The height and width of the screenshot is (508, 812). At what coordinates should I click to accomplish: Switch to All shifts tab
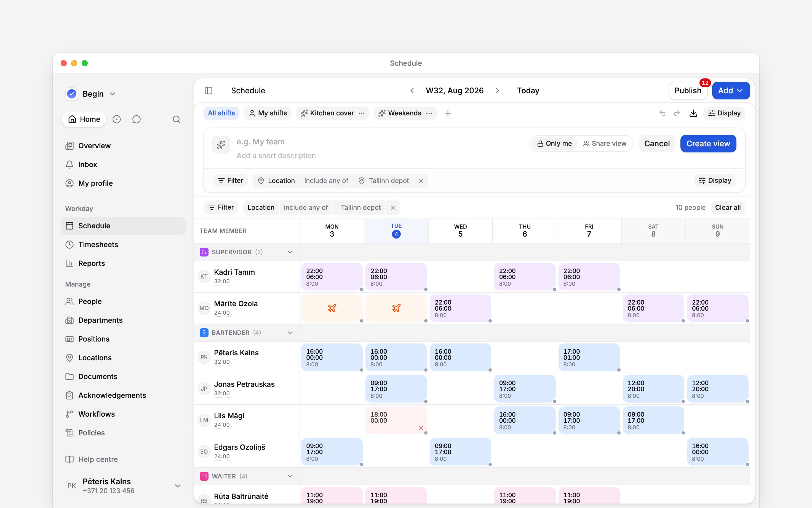pos(221,113)
